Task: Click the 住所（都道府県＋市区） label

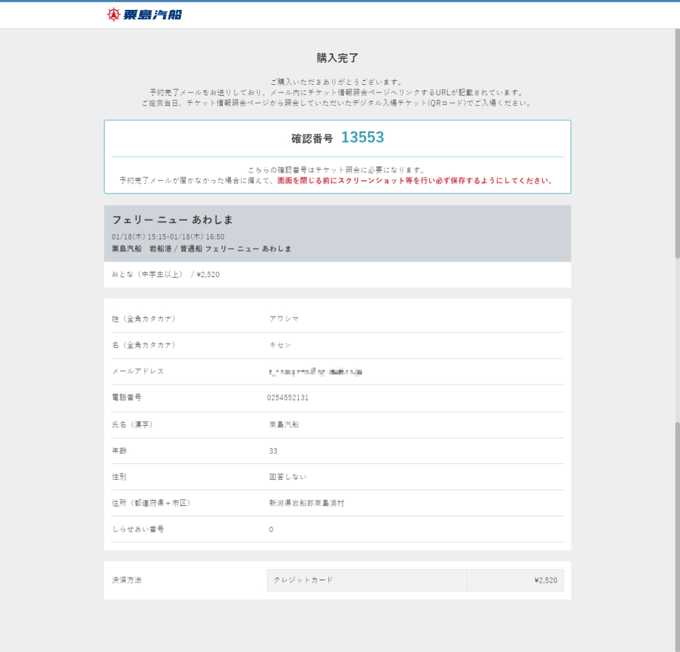Action: click(x=151, y=503)
